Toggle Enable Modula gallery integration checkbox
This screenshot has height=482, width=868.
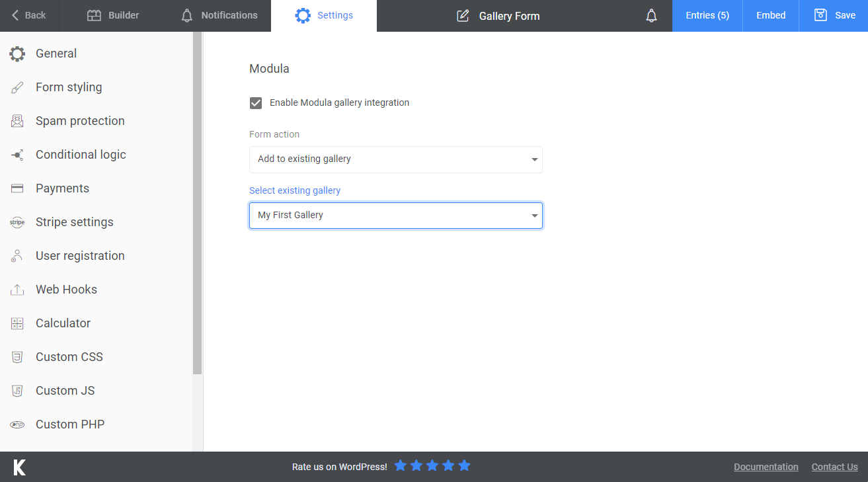[x=256, y=103]
